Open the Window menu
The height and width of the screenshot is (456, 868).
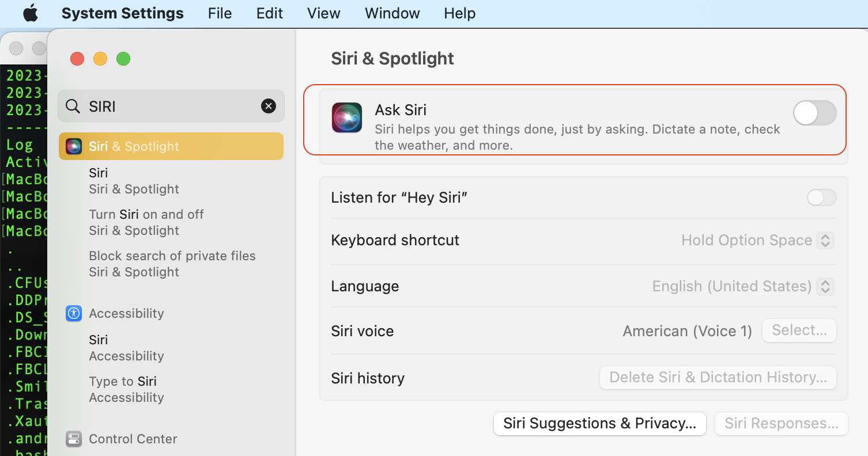tap(393, 13)
